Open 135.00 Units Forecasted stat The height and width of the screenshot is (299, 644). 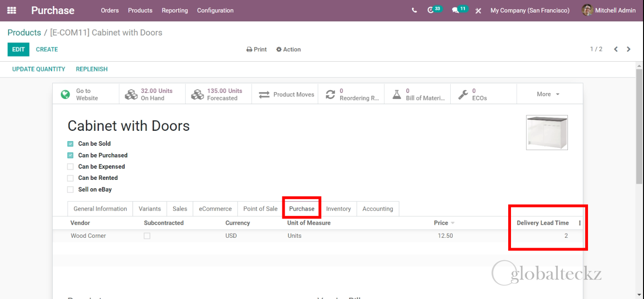pyautogui.click(x=218, y=94)
